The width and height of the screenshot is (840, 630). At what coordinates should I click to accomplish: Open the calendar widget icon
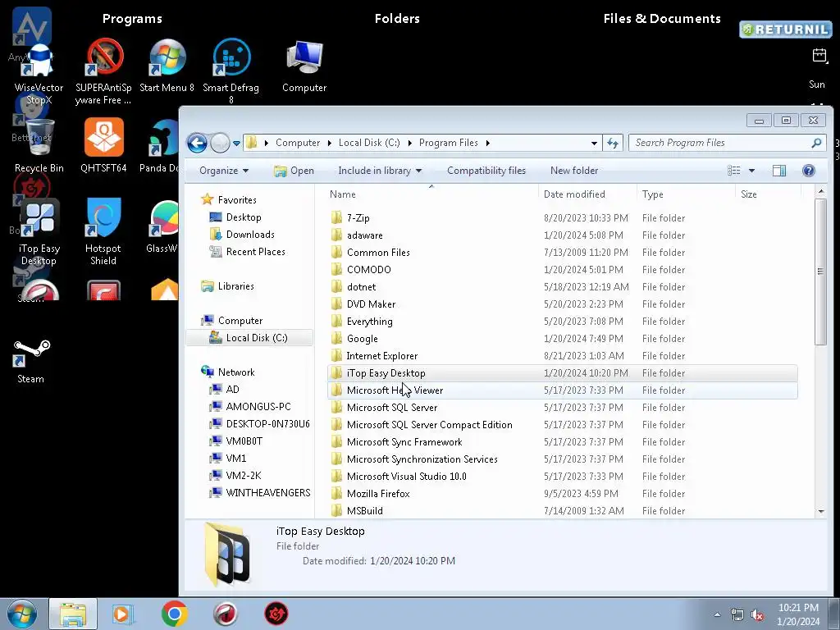click(819, 55)
